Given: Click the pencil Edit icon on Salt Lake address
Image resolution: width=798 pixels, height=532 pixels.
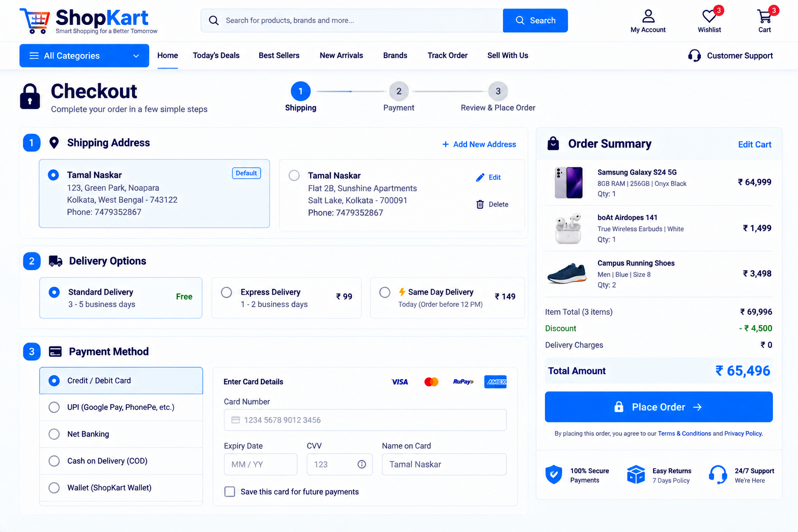Looking at the screenshot, I should click(x=480, y=177).
